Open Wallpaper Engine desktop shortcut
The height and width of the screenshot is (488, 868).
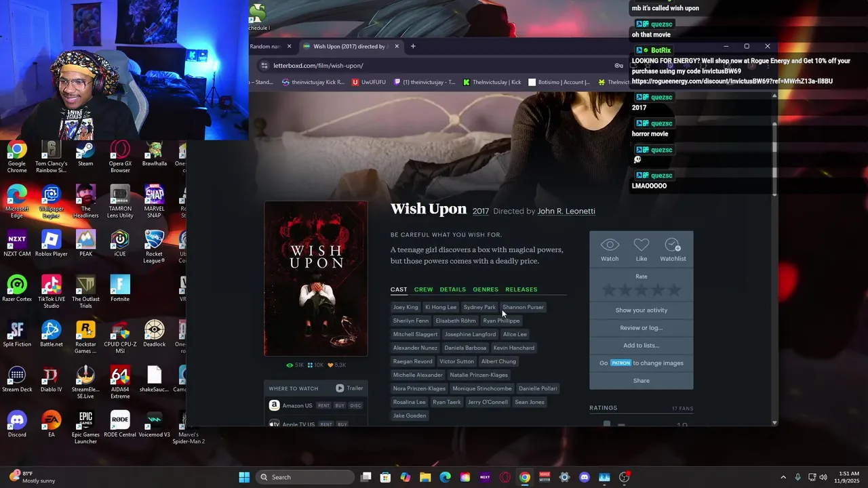52,202
